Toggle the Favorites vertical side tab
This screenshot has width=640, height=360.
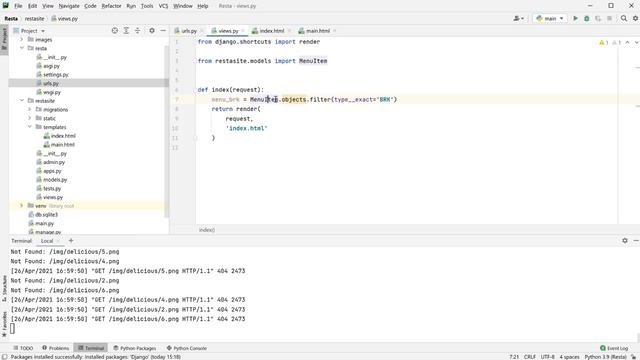click(4, 324)
